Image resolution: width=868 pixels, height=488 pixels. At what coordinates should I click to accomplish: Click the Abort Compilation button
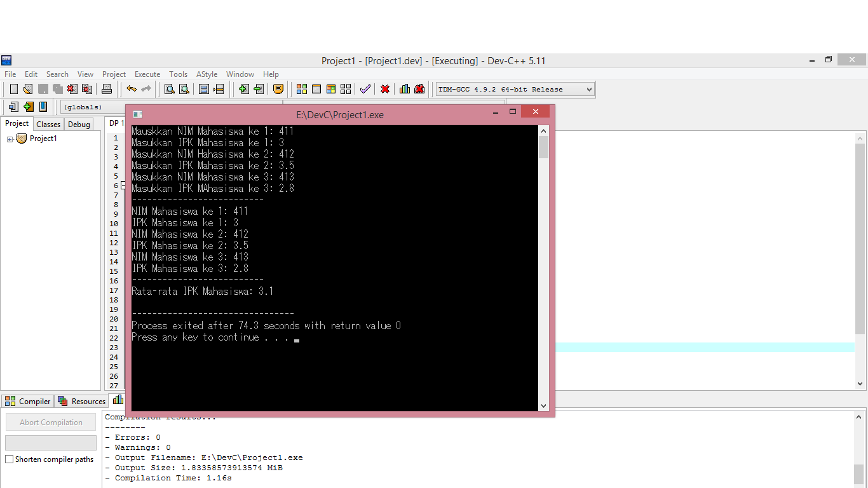[51, 422]
